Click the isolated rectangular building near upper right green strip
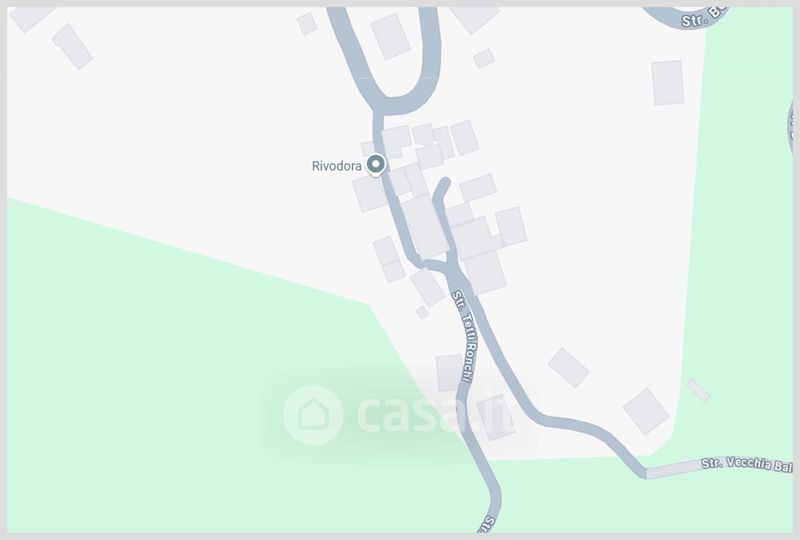Image resolution: width=800 pixels, height=540 pixels. [668, 83]
